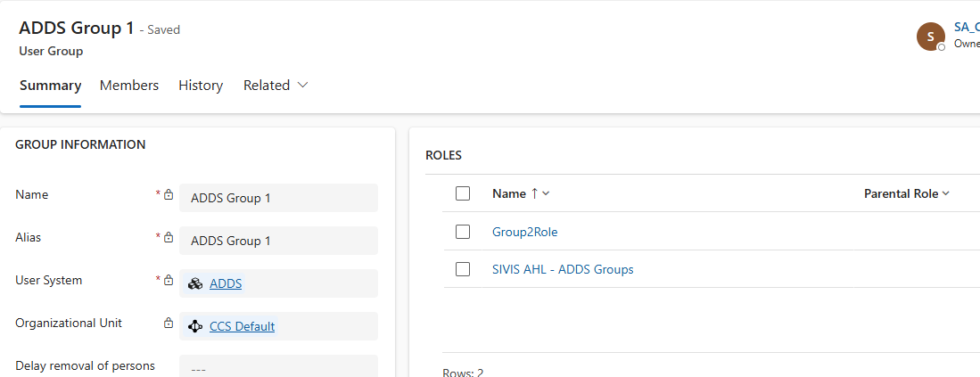980x377 pixels.
Task: Click the owner avatar circle with S
Action: tap(931, 37)
